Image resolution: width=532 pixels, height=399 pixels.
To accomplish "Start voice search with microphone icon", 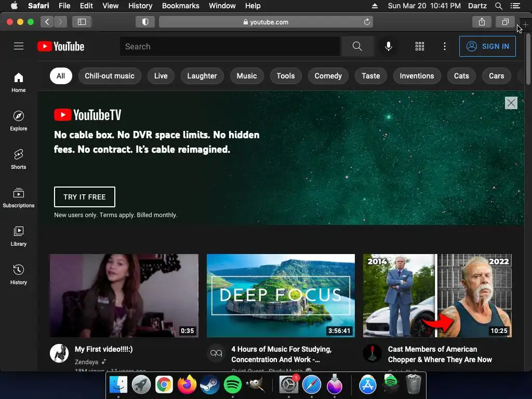I will [389, 46].
